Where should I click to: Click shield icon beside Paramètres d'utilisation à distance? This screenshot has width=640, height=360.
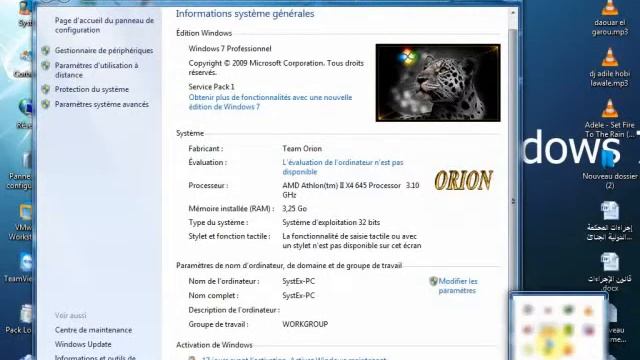[x=46, y=65]
